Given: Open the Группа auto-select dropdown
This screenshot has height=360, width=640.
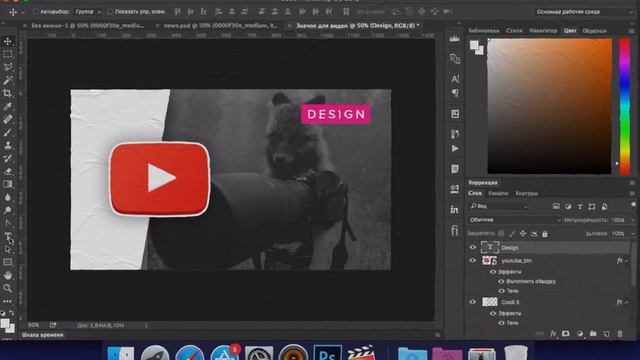Looking at the screenshot, I should click(x=87, y=12).
